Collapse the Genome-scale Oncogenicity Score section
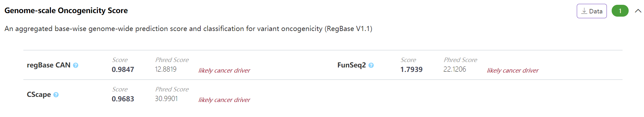Image resolution: width=644 pixels, height=117 pixels. point(638,11)
